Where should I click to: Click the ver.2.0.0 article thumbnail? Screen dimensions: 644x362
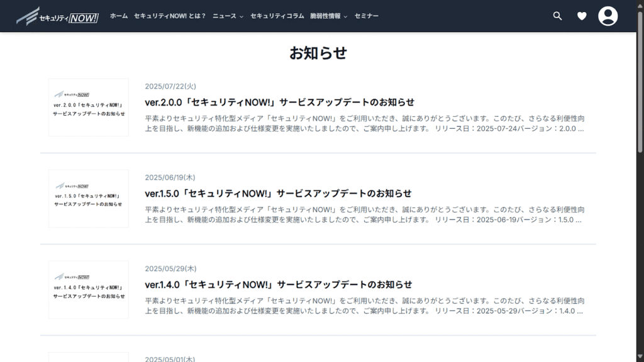[x=88, y=107]
